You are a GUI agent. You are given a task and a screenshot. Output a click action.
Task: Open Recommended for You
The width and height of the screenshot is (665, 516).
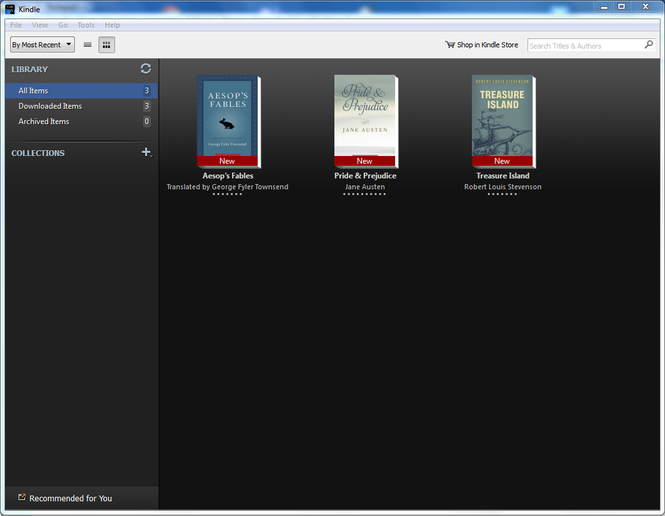70,498
